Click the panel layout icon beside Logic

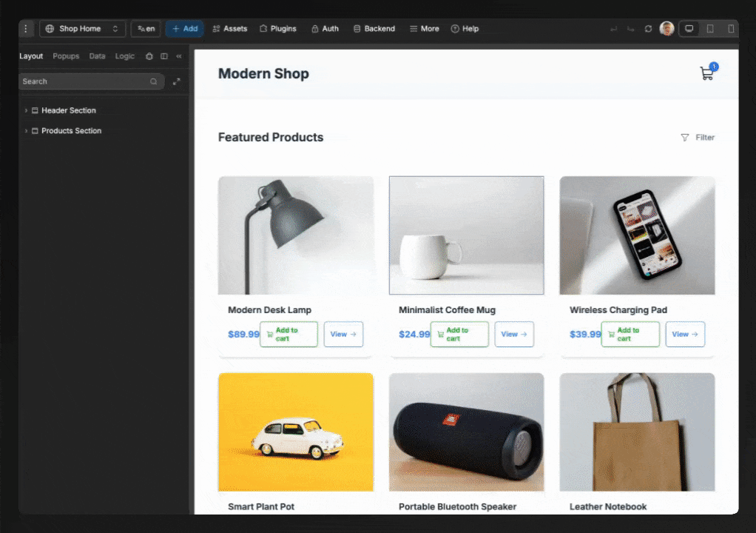coord(164,56)
